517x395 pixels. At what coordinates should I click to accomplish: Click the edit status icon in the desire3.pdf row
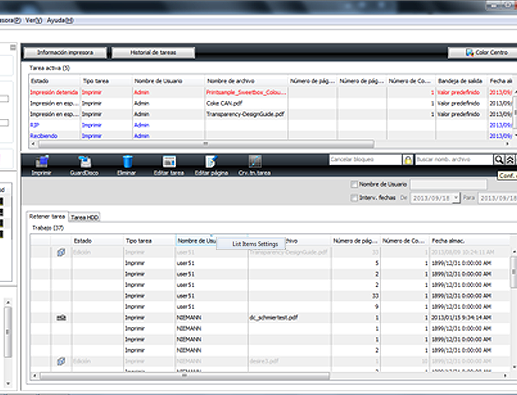coord(61,361)
